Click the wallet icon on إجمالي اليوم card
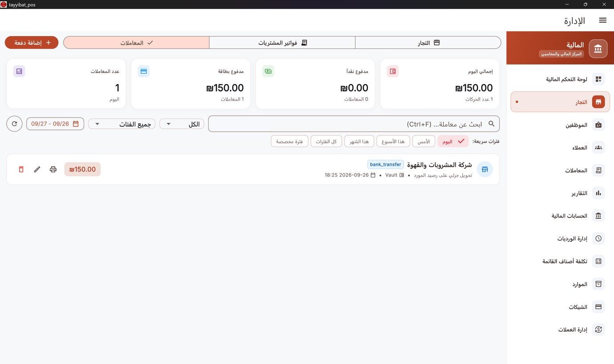Image resolution: width=614 pixels, height=364 pixels. [393, 71]
